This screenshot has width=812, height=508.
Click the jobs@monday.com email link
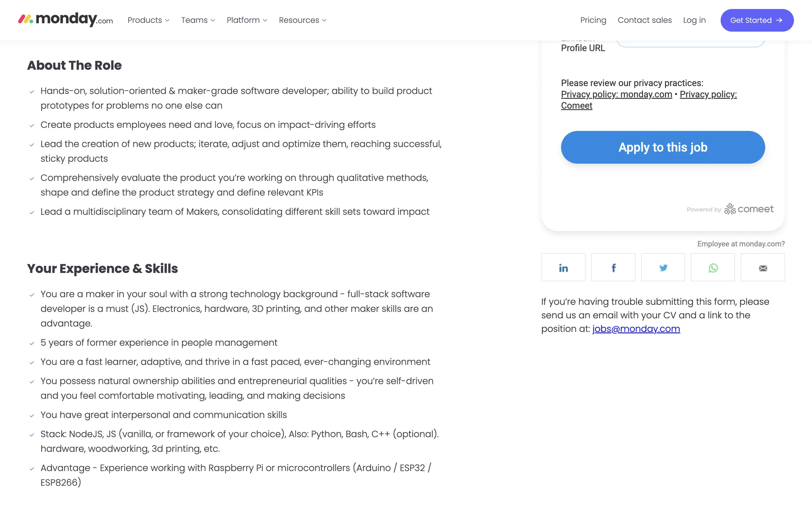pos(636,329)
